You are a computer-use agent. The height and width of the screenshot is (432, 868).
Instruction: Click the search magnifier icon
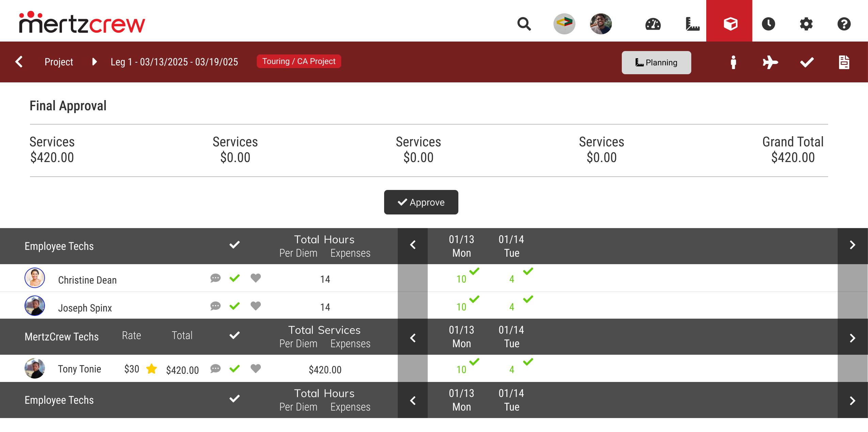[x=524, y=24]
